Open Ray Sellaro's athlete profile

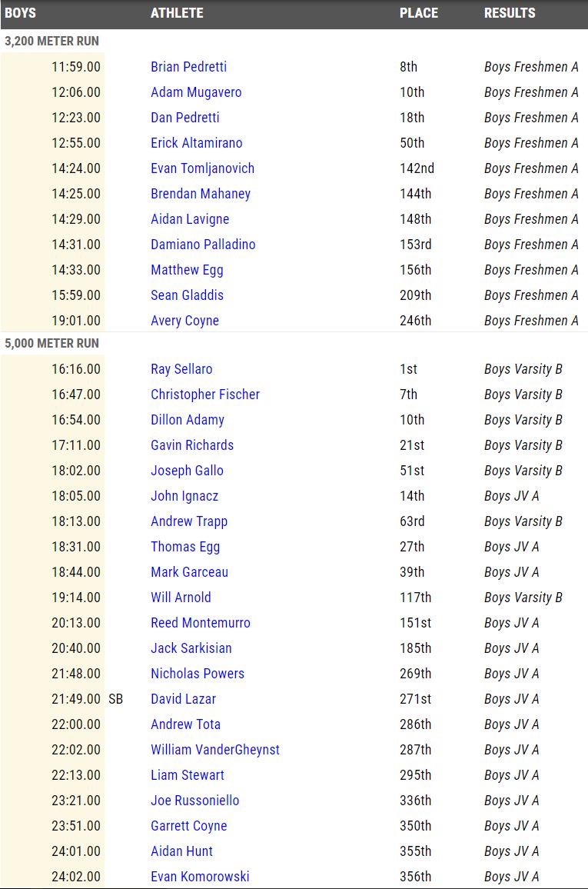(x=181, y=369)
